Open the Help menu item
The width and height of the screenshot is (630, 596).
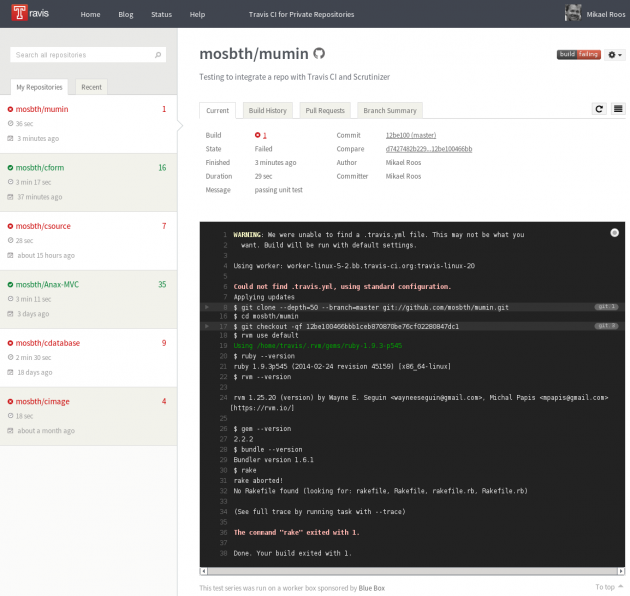[197, 14]
